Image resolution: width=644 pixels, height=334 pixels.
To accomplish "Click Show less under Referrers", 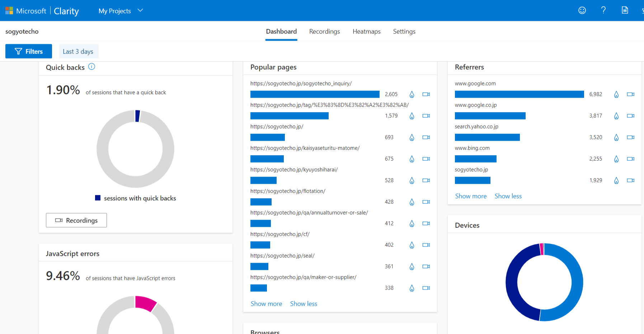I will [508, 196].
